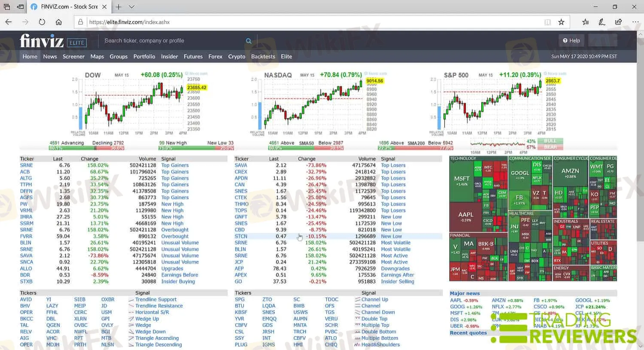Open the SRNE ticker link
The height and width of the screenshot is (350, 644).
[26, 165]
